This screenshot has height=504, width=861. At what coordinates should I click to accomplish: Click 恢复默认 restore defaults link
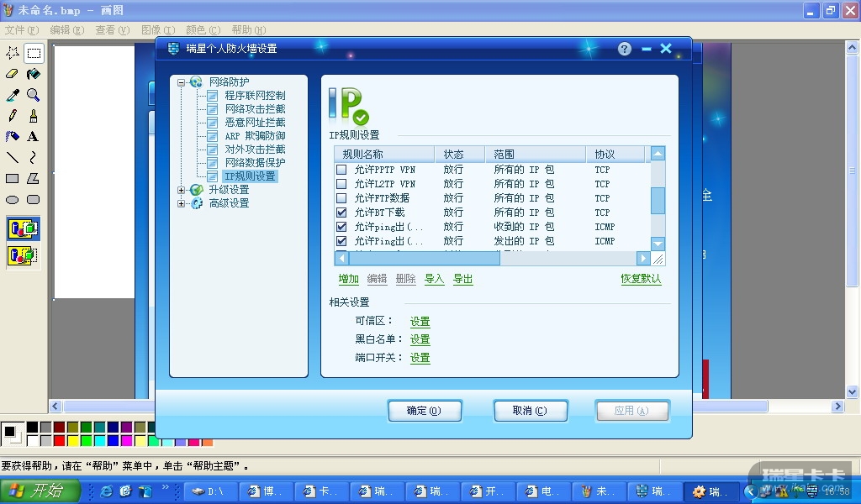click(x=641, y=279)
